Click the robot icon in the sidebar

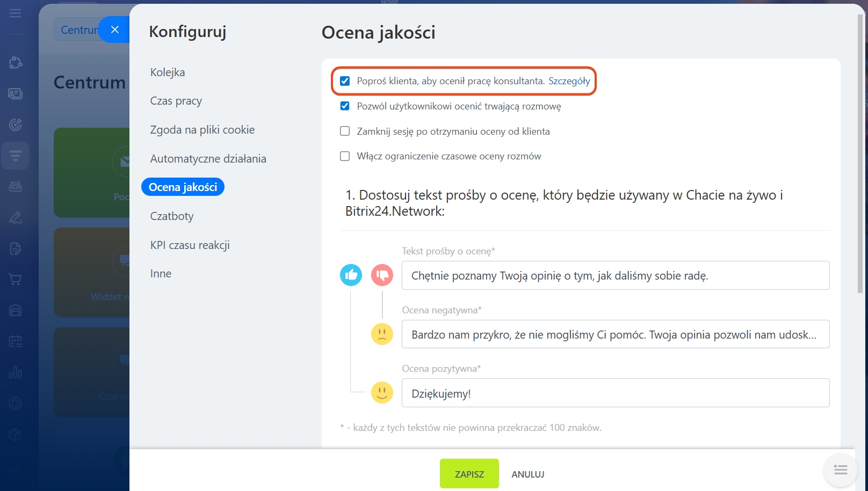15,186
